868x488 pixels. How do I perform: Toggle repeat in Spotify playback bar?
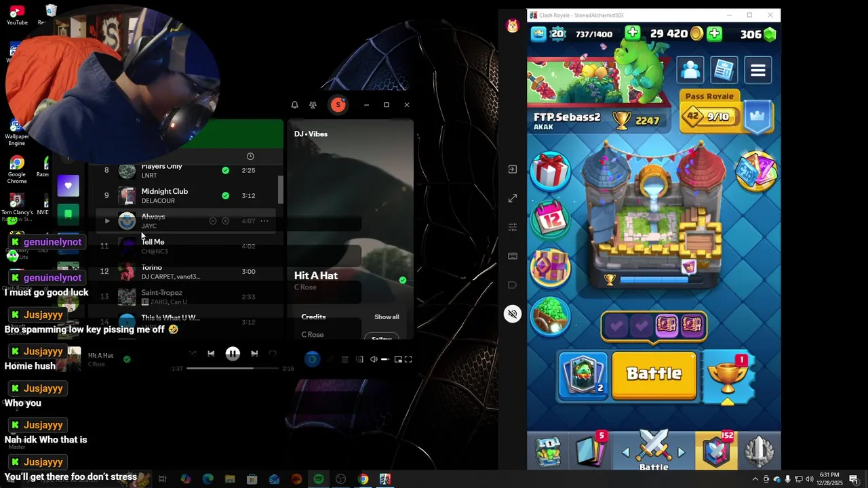pyautogui.click(x=273, y=354)
